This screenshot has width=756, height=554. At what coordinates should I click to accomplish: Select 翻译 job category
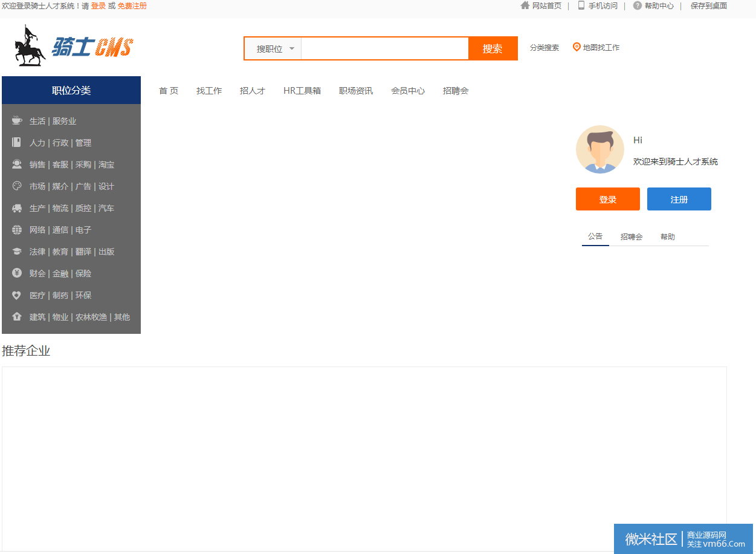83,252
